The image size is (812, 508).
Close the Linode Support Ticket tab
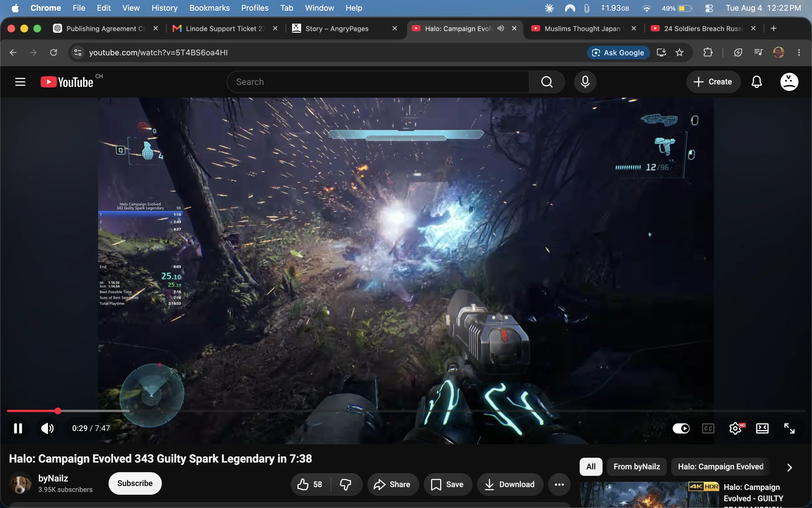point(275,29)
